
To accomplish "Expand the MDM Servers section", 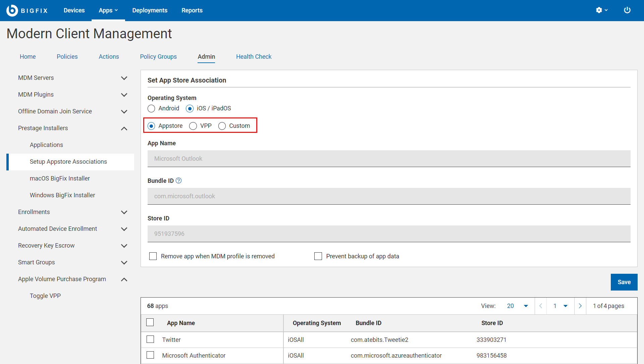I will coord(124,78).
